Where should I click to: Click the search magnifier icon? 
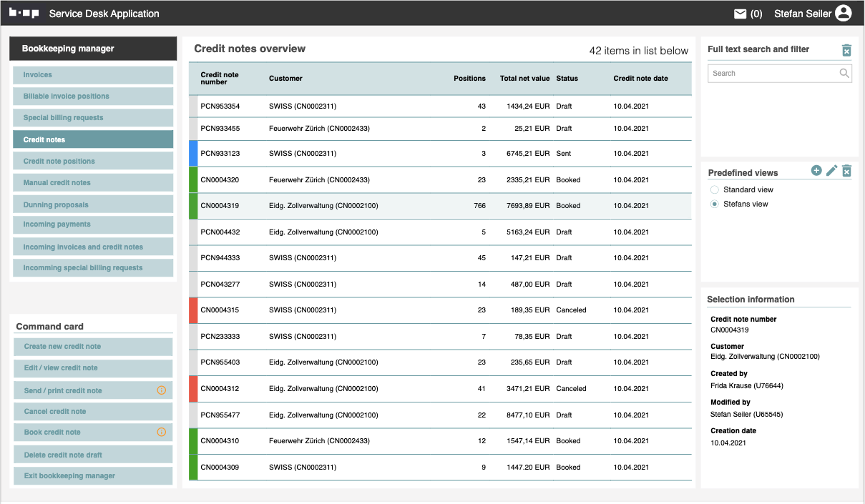tap(844, 73)
